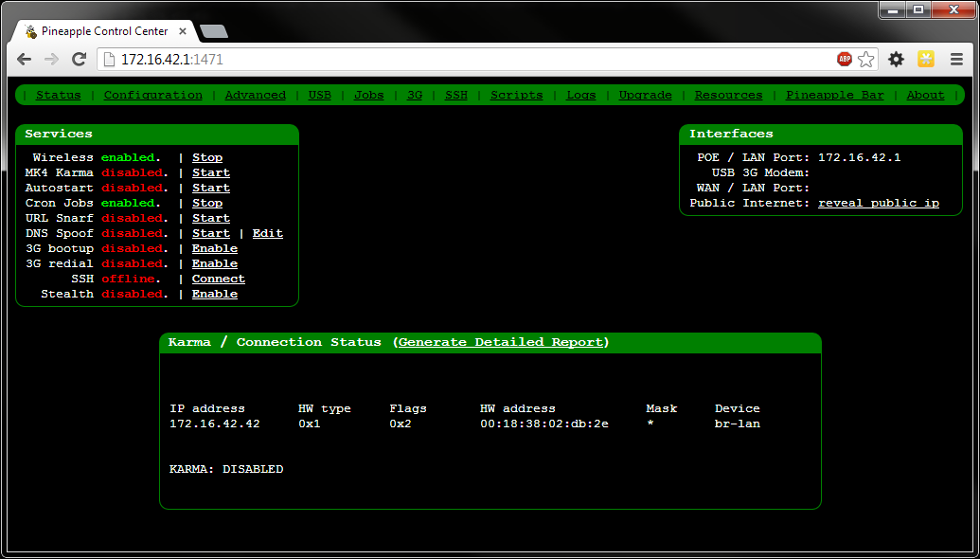Open the About page
This screenshot has height=559, width=980.
pyautogui.click(x=926, y=95)
